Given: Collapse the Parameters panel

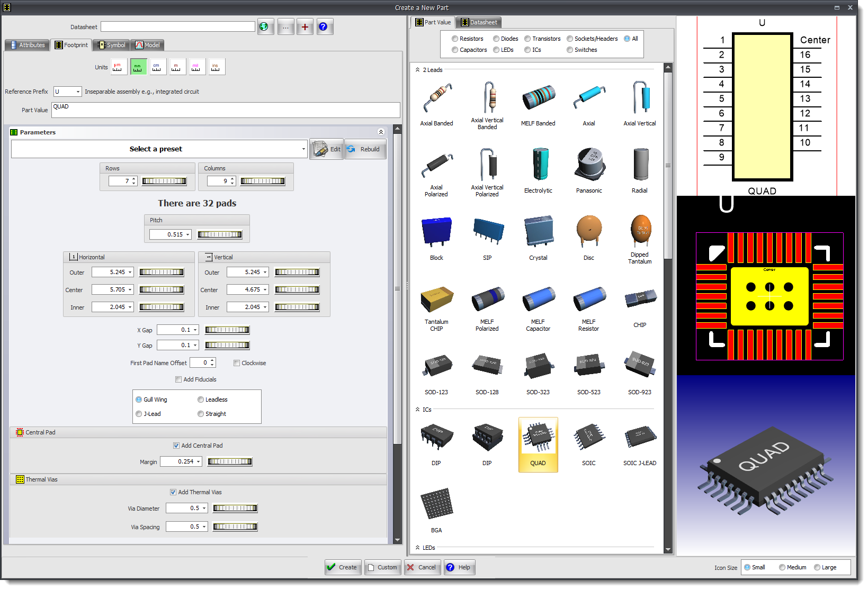Looking at the screenshot, I should pos(381,131).
